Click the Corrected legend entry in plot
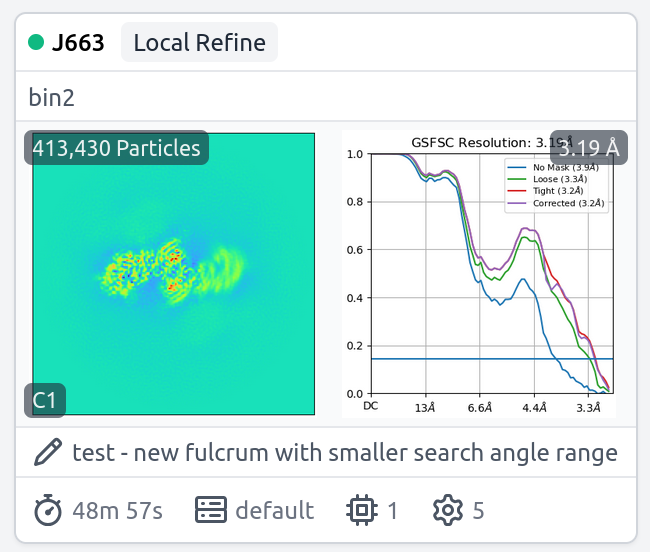The width and height of the screenshot is (650, 552). click(562, 203)
